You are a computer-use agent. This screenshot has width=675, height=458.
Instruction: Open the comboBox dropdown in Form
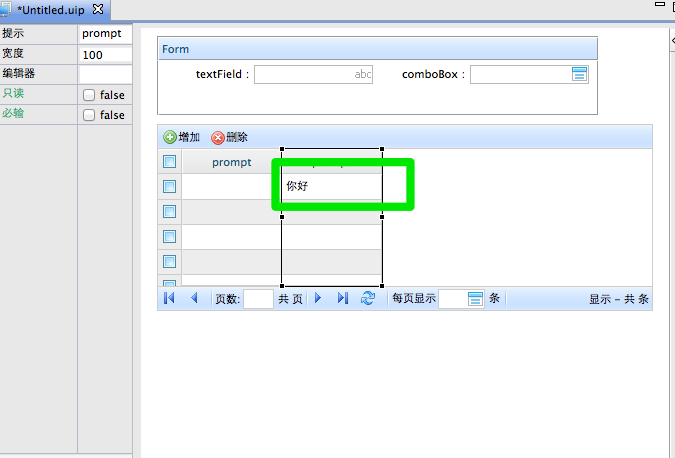pos(579,74)
